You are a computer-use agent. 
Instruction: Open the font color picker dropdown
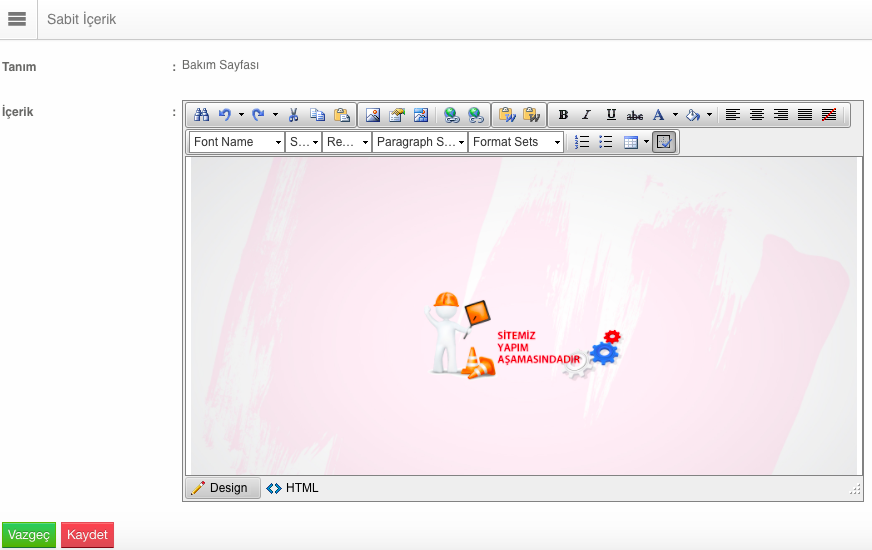pos(675,115)
